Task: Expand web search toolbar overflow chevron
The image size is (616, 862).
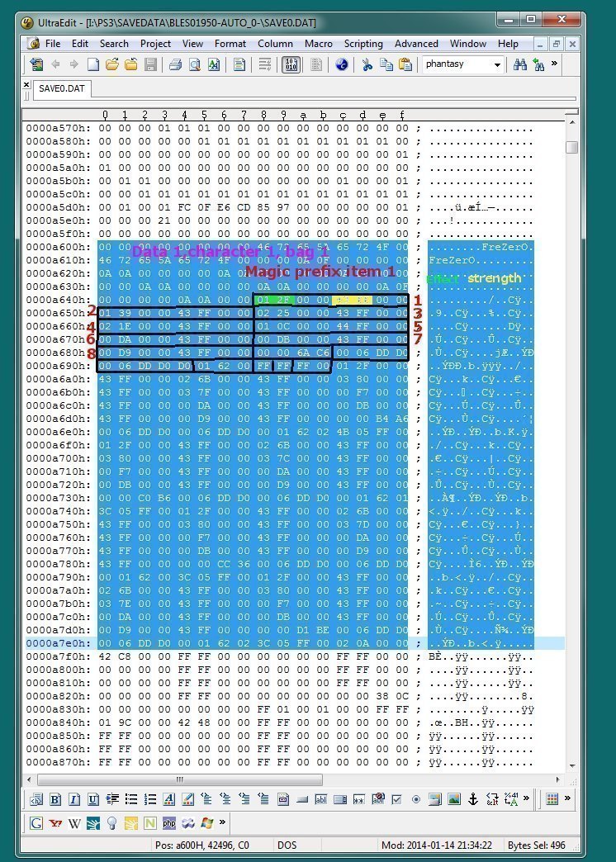Action: [x=222, y=822]
